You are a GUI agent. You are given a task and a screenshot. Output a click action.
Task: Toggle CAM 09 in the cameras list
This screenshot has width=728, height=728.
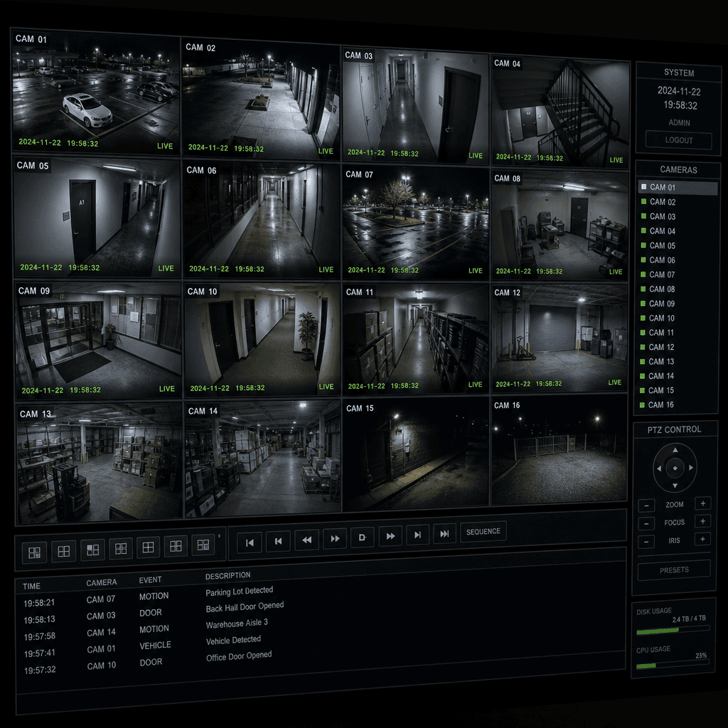point(678,304)
